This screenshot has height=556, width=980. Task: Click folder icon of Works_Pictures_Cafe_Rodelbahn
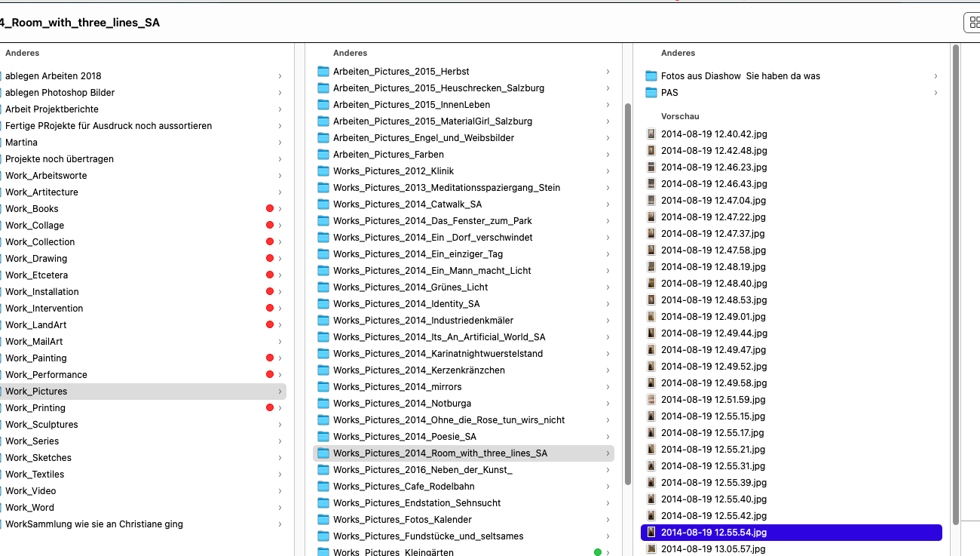(x=323, y=486)
